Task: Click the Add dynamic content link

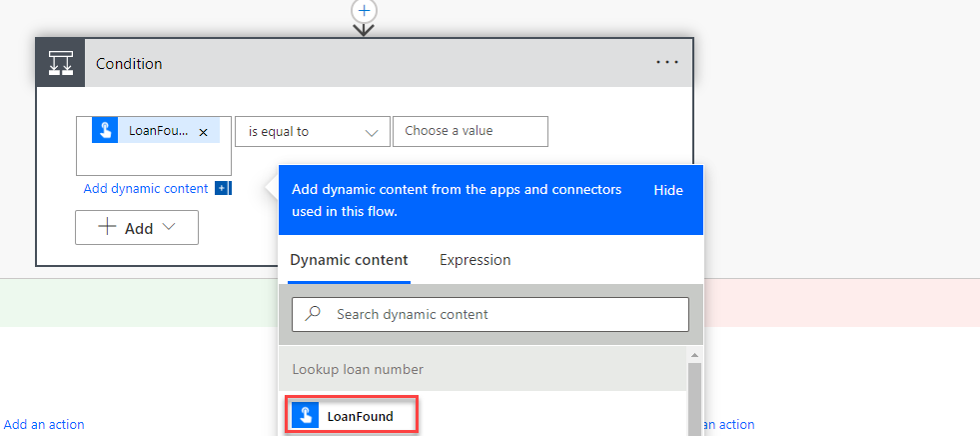Action: (146, 188)
